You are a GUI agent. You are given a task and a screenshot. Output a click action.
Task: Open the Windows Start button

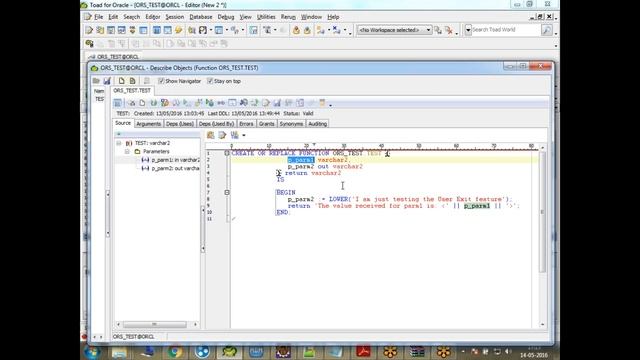[x=93, y=352]
